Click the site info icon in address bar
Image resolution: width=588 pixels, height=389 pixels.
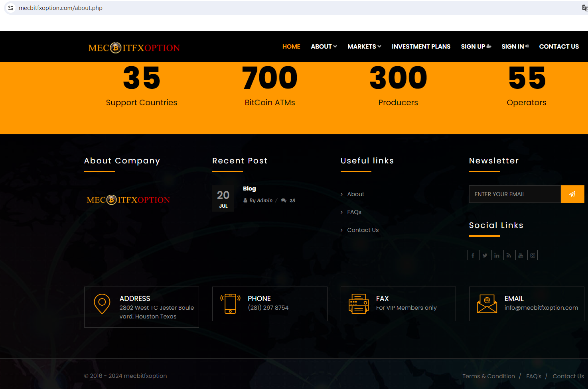11,8
